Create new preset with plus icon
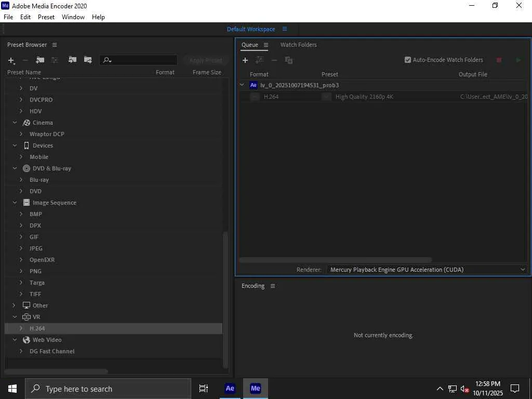The image size is (532, 399). [11, 60]
